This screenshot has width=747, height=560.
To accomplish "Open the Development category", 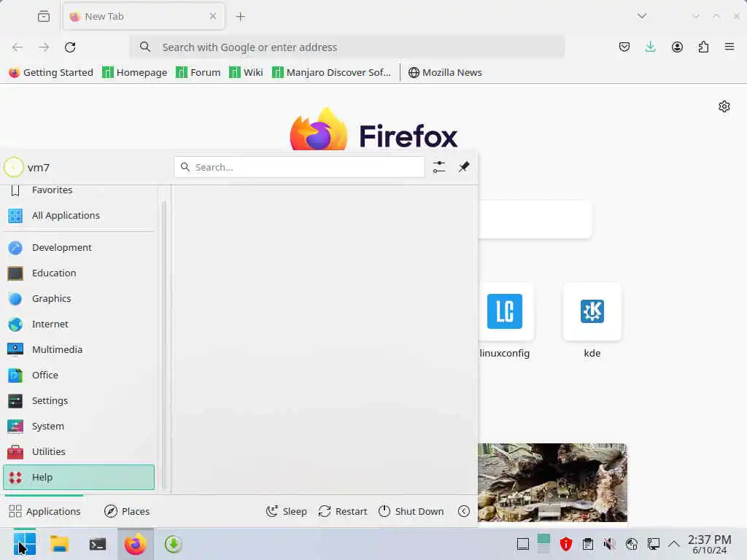I will click(x=79, y=248).
